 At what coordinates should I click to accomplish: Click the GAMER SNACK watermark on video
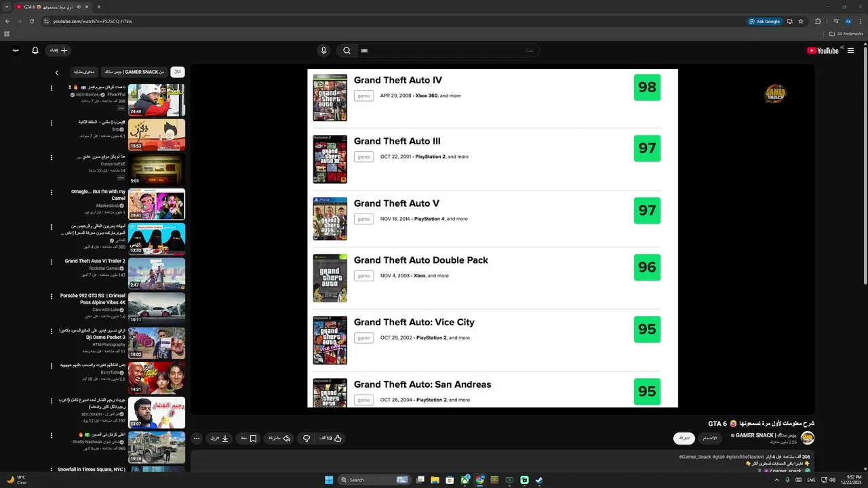[775, 94]
